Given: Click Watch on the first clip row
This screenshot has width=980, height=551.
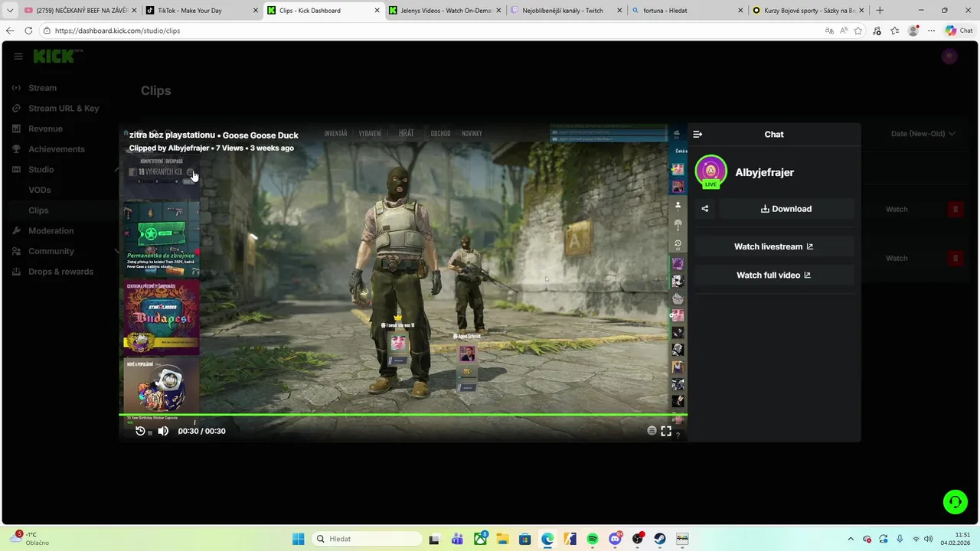Looking at the screenshot, I should click(897, 209).
